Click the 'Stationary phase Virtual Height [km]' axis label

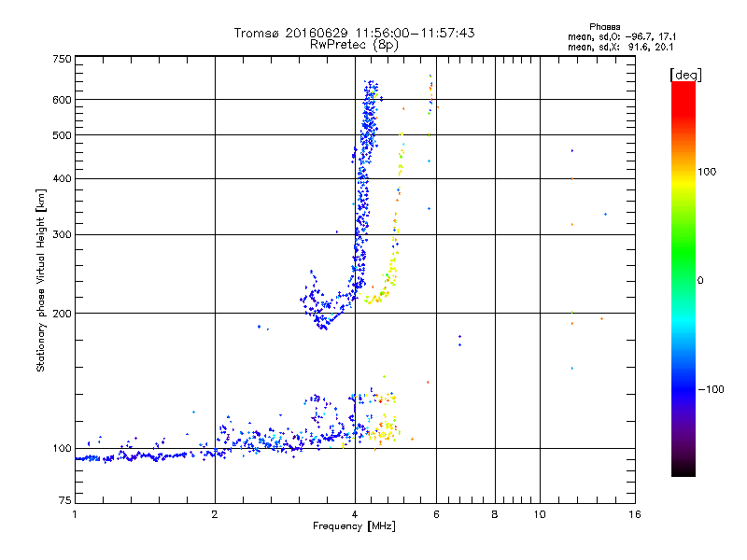point(40,281)
